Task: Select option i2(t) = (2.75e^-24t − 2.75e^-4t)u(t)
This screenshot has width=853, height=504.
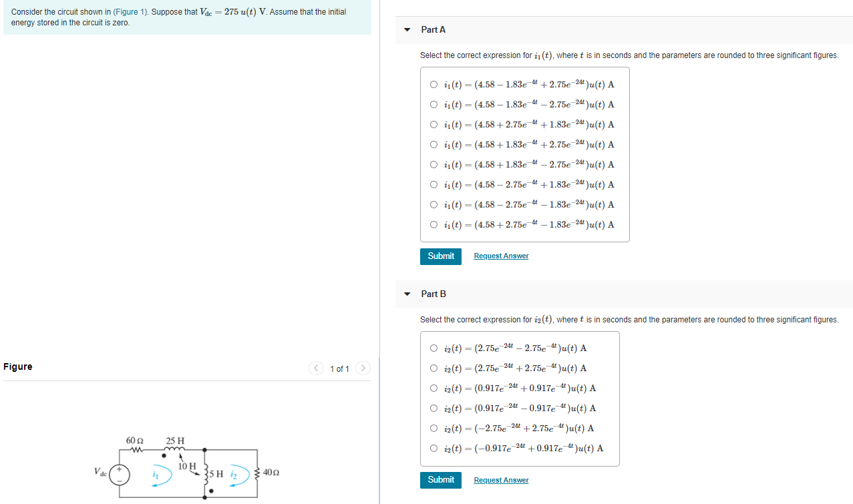Action: [434, 348]
